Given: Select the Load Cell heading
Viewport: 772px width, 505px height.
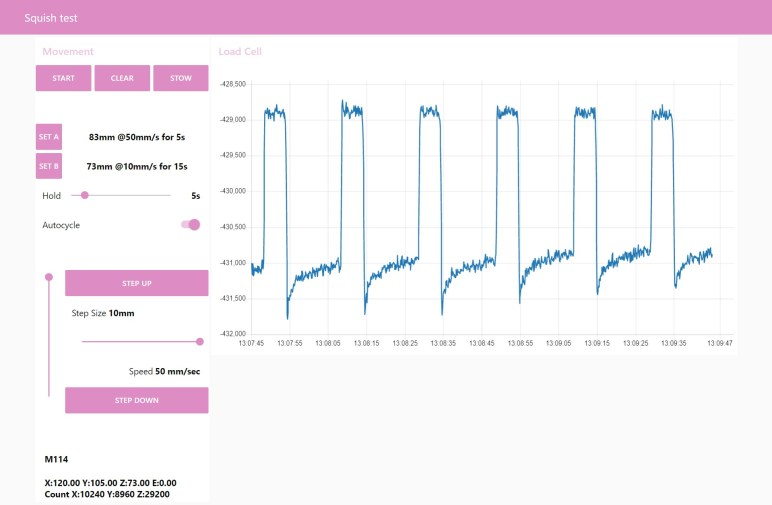Looking at the screenshot, I should coord(240,51).
